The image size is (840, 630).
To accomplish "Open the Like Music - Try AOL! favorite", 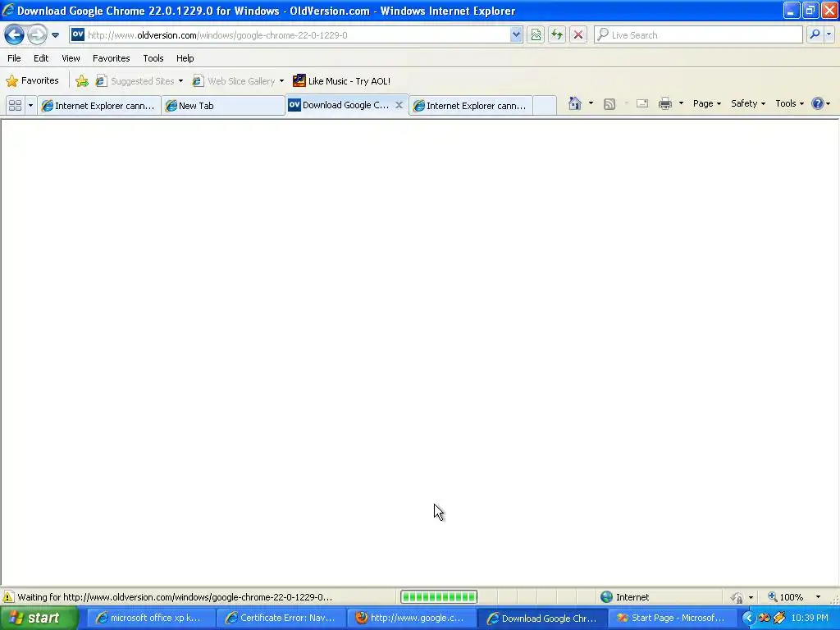I will [x=342, y=81].
